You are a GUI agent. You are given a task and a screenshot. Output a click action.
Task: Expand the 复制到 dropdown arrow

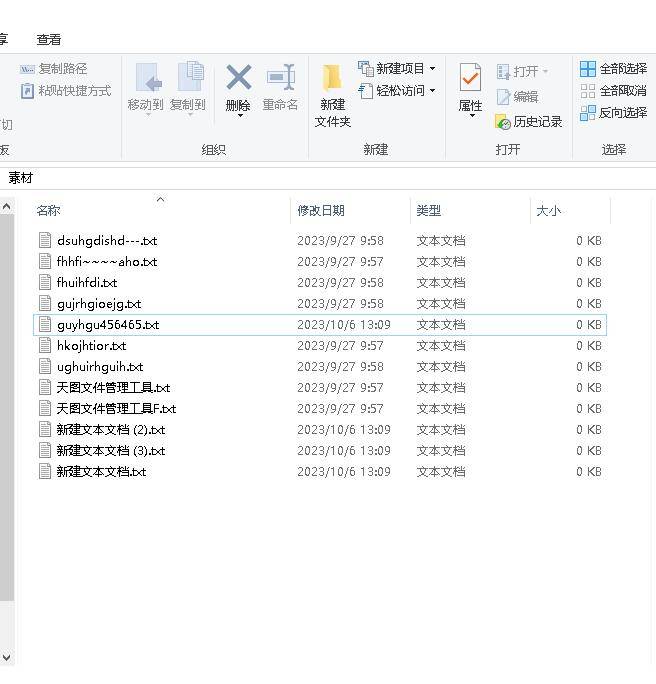[x=190, y=115]
